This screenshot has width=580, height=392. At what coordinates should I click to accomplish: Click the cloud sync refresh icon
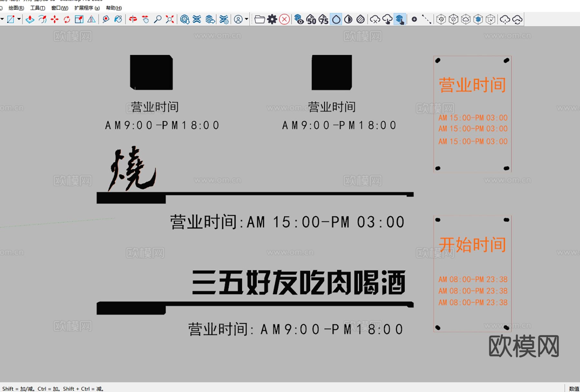[x=517, y=19]
